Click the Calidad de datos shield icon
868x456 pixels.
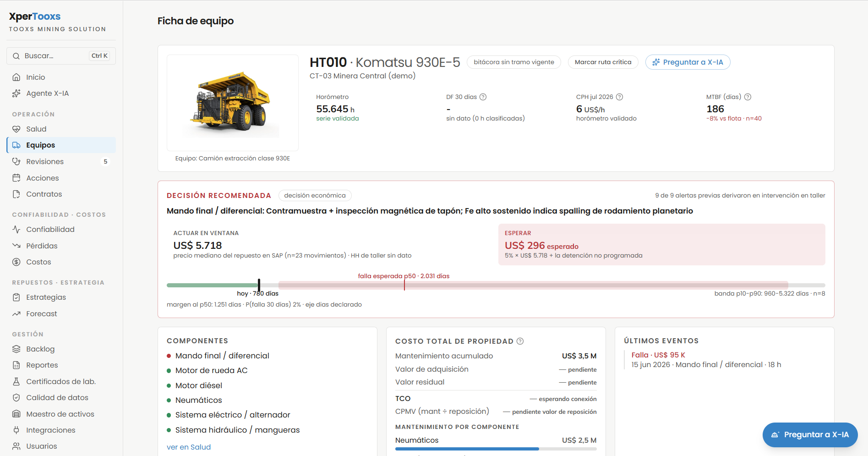pyautogui.click(x=16, y=398)
